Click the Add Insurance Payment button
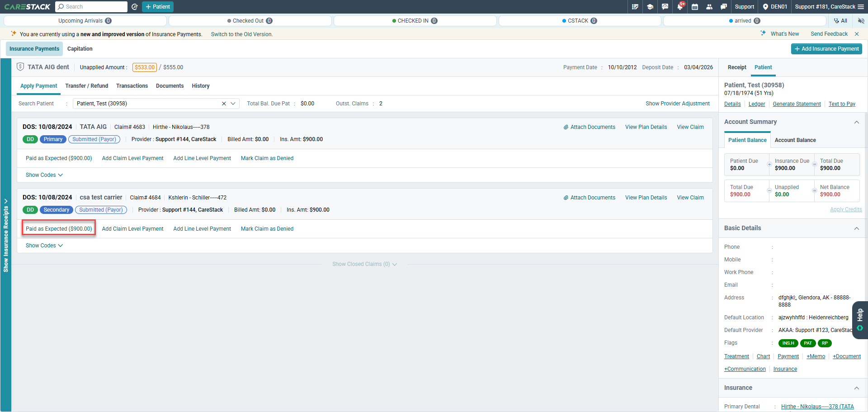Viewport: 868px width, 412px height. click(x=826, y=49)
